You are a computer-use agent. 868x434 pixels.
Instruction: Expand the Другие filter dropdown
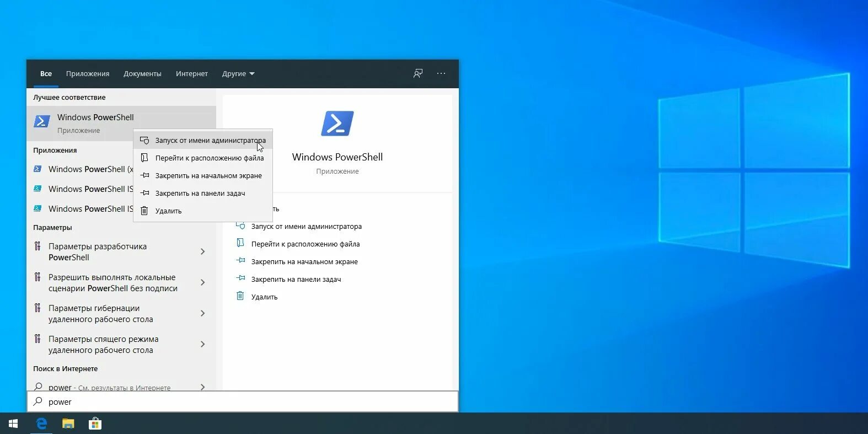(x=238, y=73)
